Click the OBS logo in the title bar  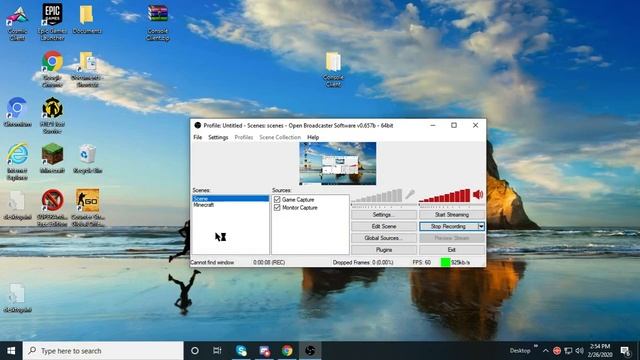(x=198, y=125)
